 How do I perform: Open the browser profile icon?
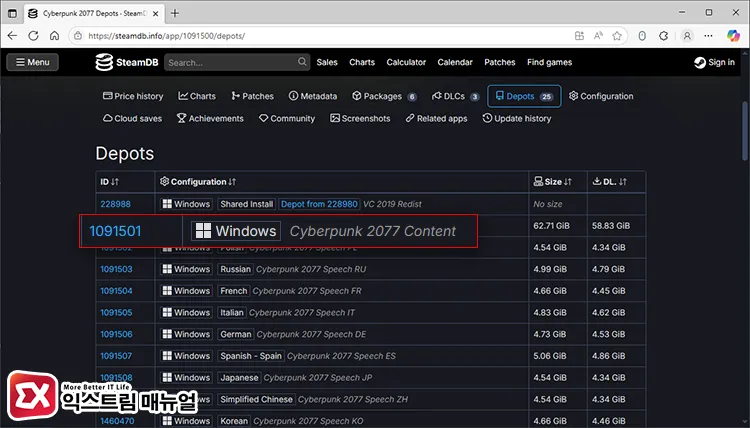(687, 36)
